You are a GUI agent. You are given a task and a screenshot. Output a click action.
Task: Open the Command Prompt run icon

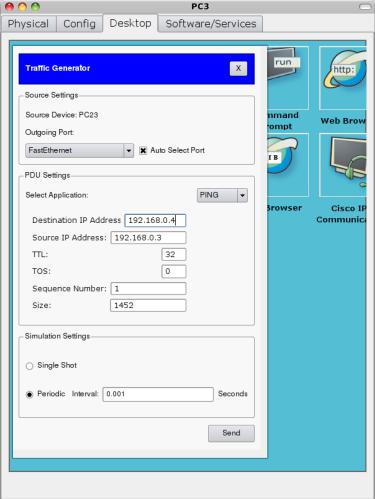tap(288, 78)
